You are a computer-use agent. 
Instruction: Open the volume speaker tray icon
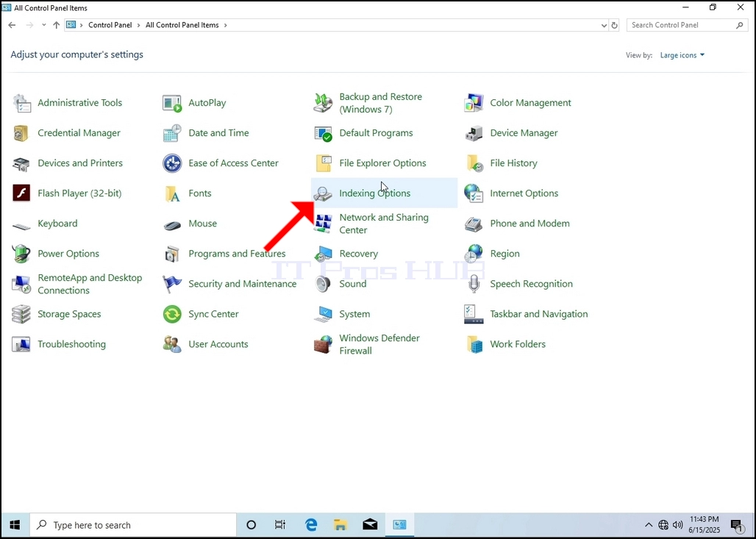(677, 525)
